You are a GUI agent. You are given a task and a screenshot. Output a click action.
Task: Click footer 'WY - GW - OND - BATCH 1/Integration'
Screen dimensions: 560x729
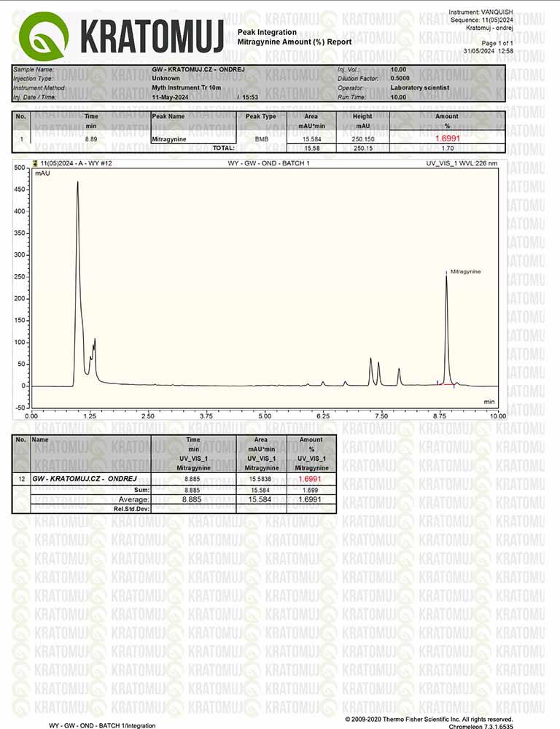[102, 725]
